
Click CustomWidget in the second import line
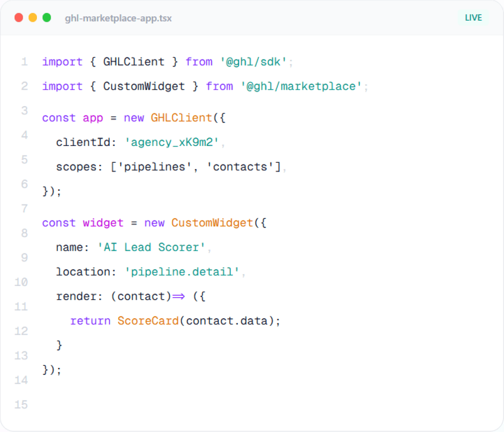144,86
